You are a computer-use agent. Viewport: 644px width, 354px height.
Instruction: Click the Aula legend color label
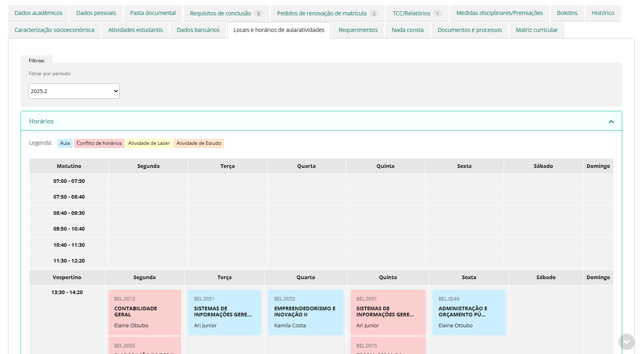pyautogui.click(x=65, y=143)
